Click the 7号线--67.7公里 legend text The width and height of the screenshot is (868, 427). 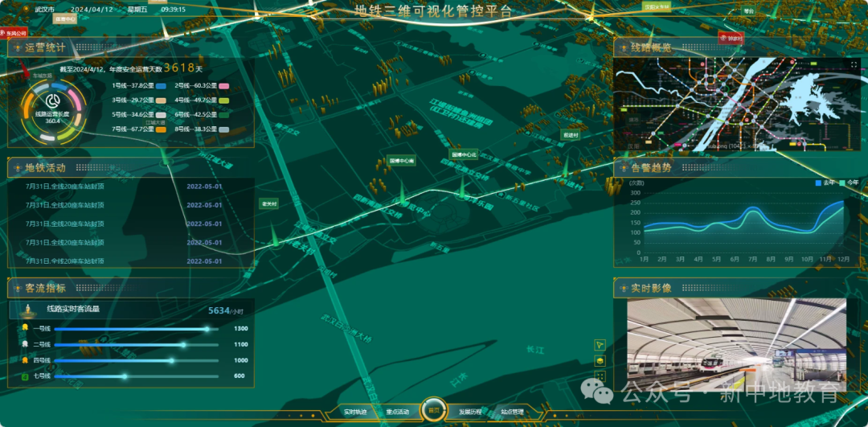click(x=133, y=129)
